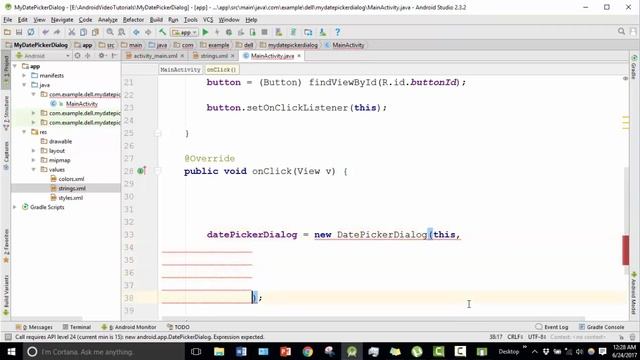Click the CRLF line separator status
Image resolution: width=640 pixels, height=360 pixels.
(x=515, y=337)
